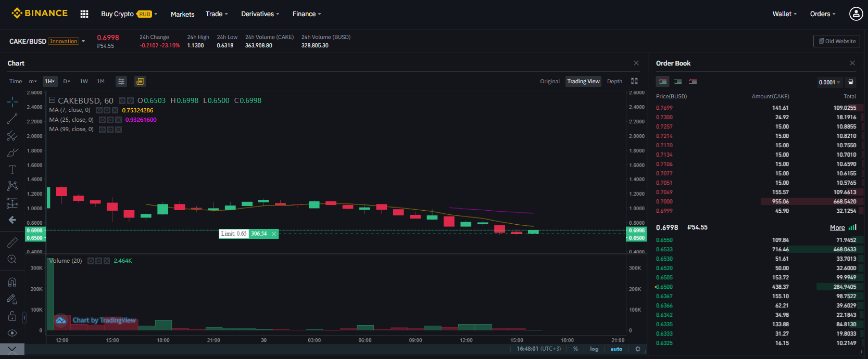
Task: Select the crosshair cursor tool
Action: [x=12, y=102]
